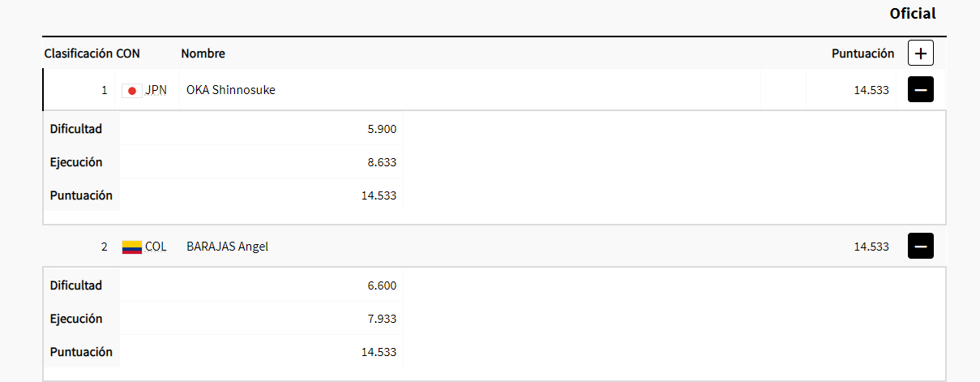Click BARAJAS's total score in the ranking row
The image size is (980, 382).
pyautogui.click(x=871, y=247)
